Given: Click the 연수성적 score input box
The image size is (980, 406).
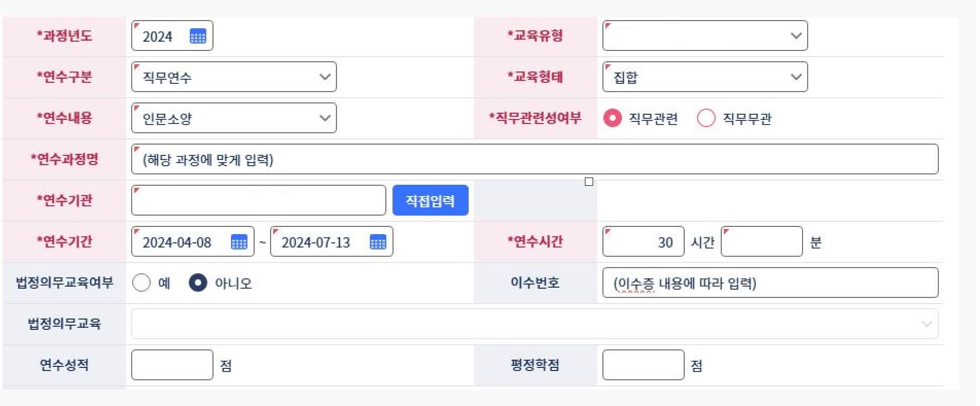Looking at the screenshot, I should 172,364.
